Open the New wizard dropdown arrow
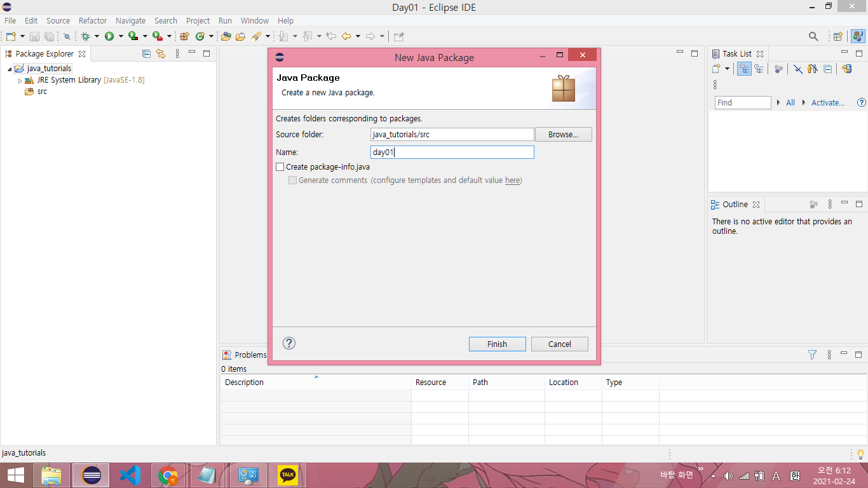Screen dimensions: 868x488 (x=22, y=36)
